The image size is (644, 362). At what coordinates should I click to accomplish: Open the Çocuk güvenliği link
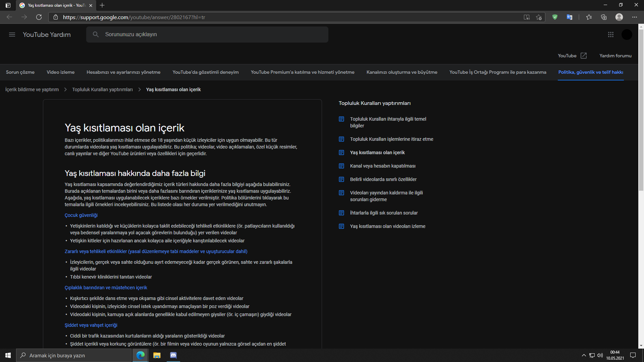tap(81, 215)
